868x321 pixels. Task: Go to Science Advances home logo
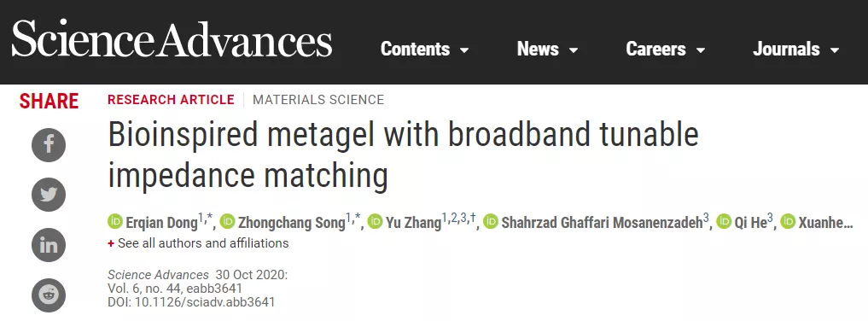tap(172, 38)
